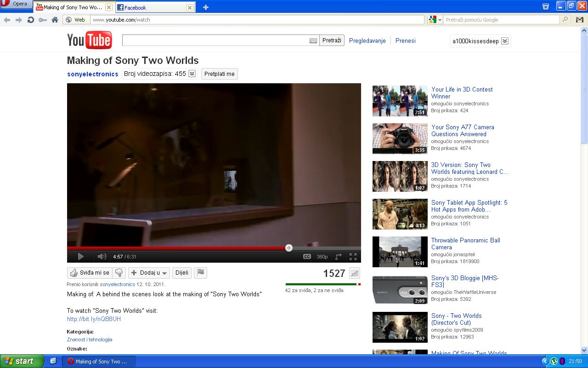Close the Facebook tab with its X
This screenshot has height=368, width=588.
189,7
